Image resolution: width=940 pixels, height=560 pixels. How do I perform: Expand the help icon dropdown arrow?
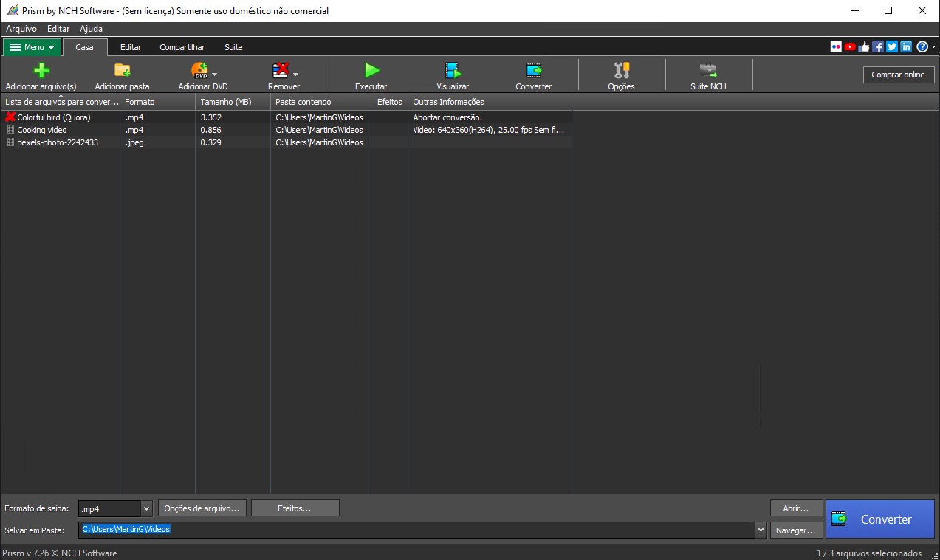933,46
